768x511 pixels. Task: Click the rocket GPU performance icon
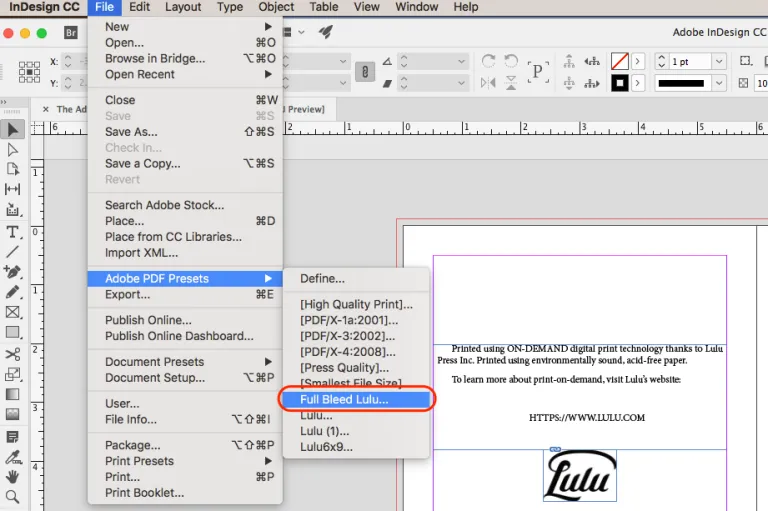326,32
